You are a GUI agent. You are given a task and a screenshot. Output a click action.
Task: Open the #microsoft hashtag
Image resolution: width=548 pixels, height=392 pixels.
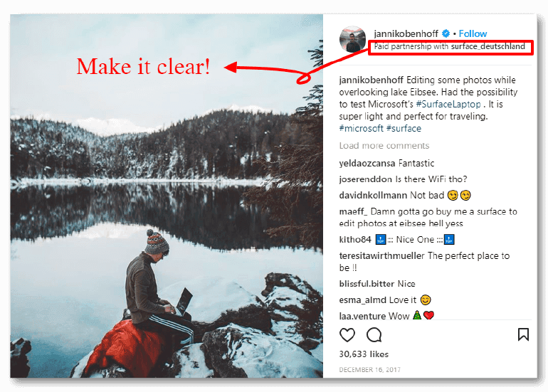tap(361, 129)
